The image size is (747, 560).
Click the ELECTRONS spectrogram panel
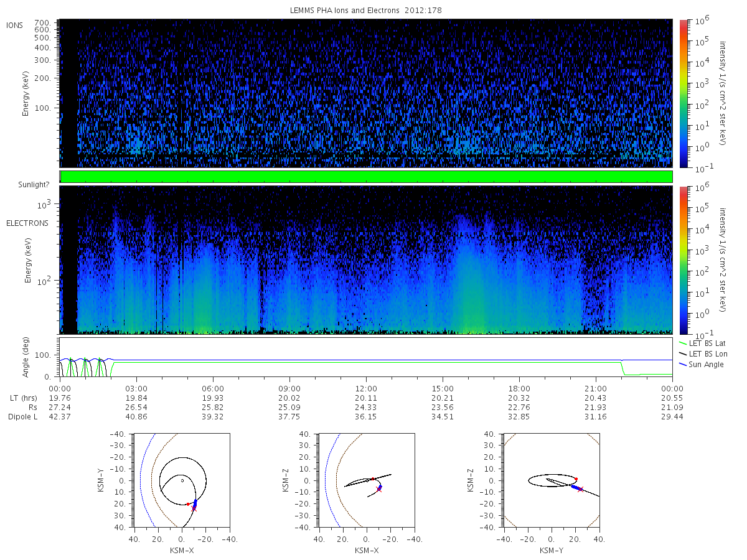coord(366,259)
